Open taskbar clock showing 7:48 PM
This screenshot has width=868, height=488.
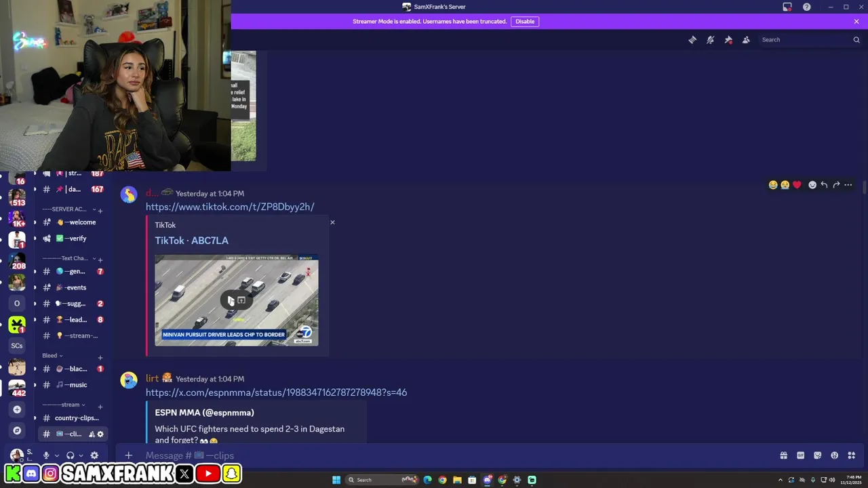(x=852, y=480)
